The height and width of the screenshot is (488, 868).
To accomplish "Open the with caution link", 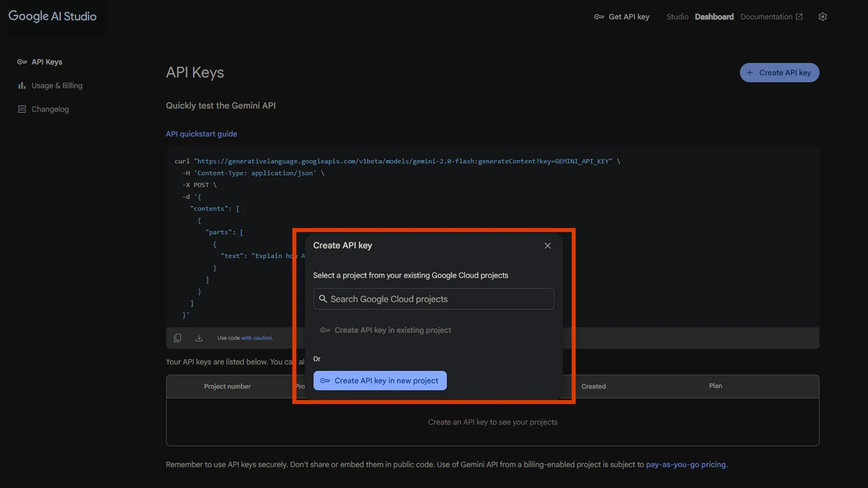I will pos(257,338).
